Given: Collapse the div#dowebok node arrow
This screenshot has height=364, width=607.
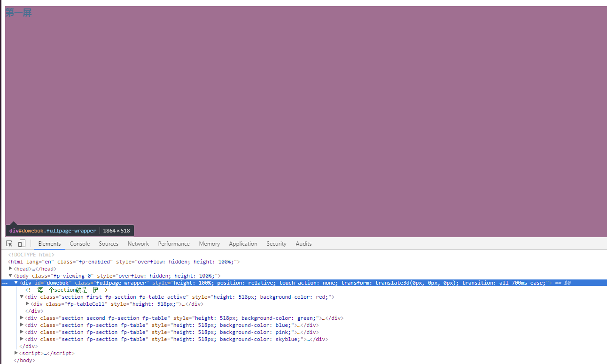Looking at the screenshot, I should click(x=16, y=282).
